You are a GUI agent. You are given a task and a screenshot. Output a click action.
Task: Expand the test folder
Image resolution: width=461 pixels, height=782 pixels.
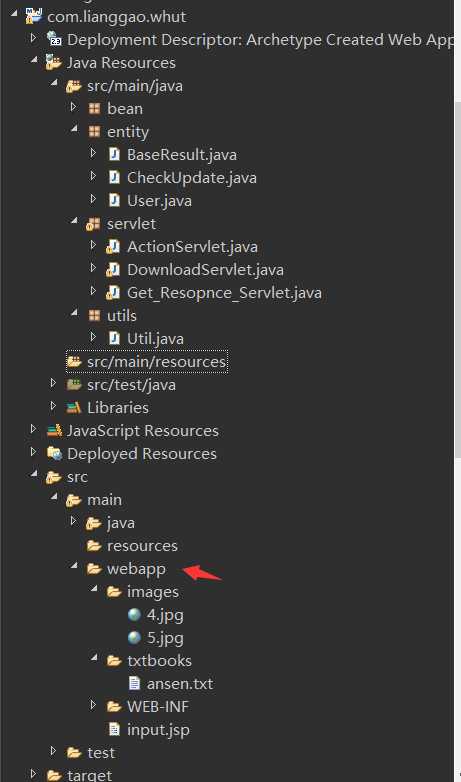pyautogui.click(x=53, y=750)
